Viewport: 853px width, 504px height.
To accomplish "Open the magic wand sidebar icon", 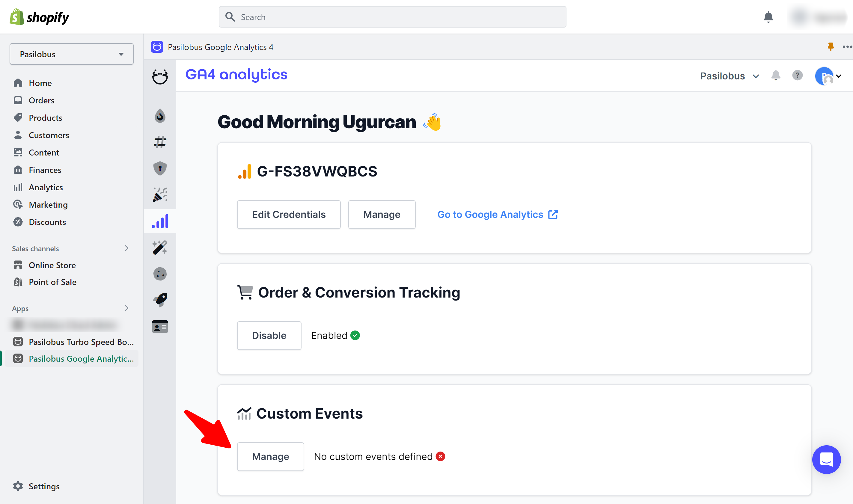I will pyautogui.click(x=160, y=247).
